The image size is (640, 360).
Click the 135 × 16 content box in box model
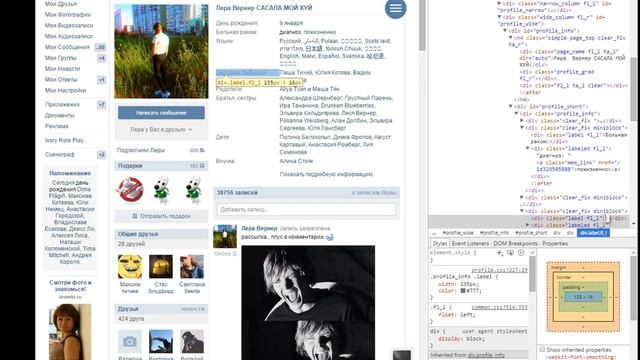[x=583, y=297]
